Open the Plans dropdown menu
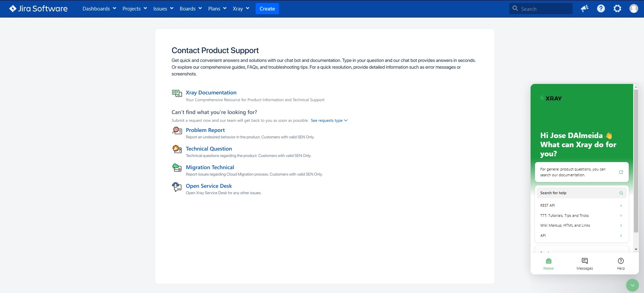This screenshot has width=644, height=293. click(217, 8)
